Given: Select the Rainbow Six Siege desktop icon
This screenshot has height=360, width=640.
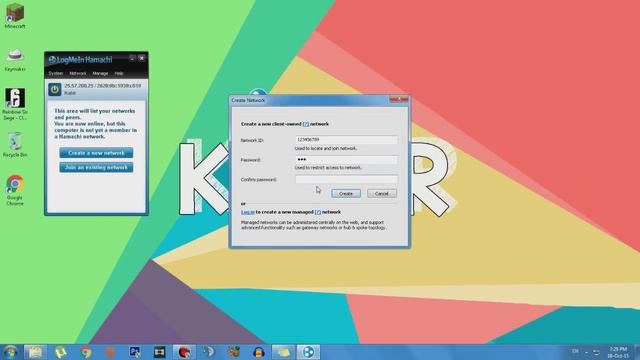Looking at the screenshot, I should 15,104.
